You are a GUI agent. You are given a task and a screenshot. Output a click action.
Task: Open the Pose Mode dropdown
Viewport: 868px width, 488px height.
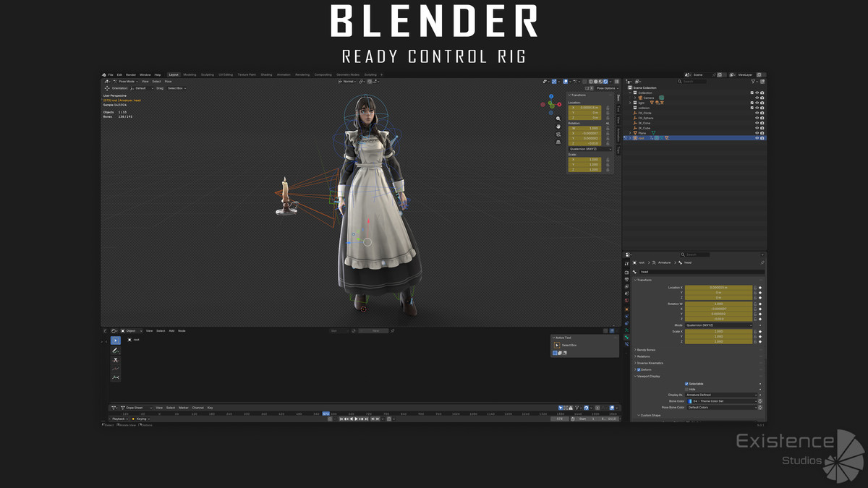click(128, 82)
